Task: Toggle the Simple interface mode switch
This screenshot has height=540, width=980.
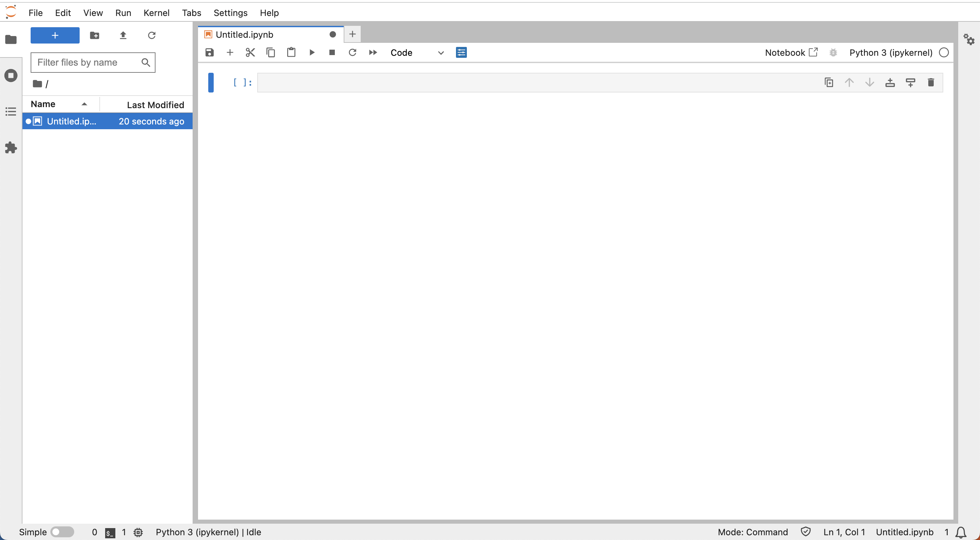Action: tap(62, 531)
